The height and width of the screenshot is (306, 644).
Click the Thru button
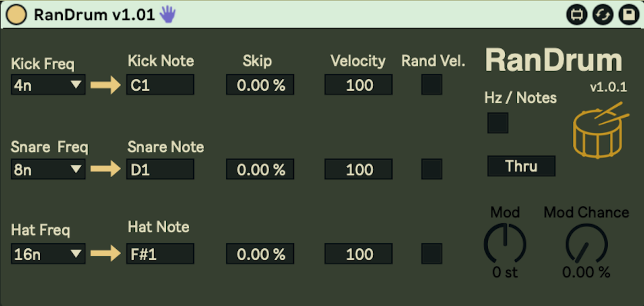(x=521, y=166)
